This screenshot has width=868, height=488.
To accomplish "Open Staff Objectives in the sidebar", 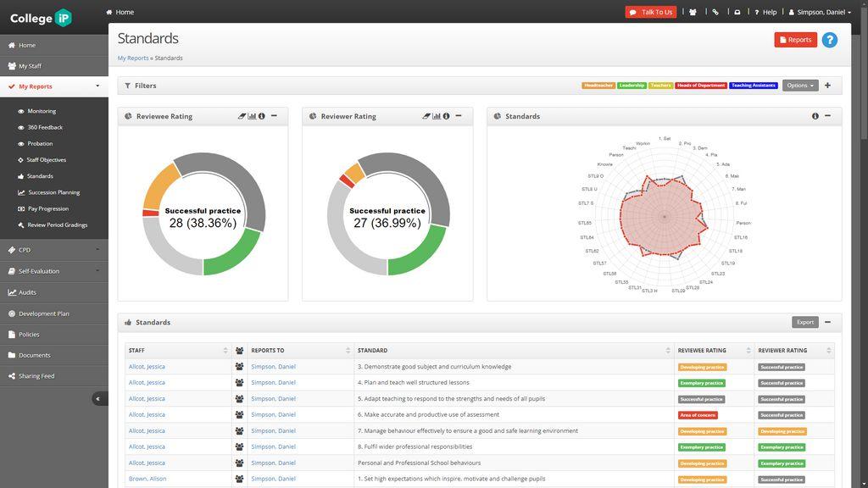I will [46, 160].
